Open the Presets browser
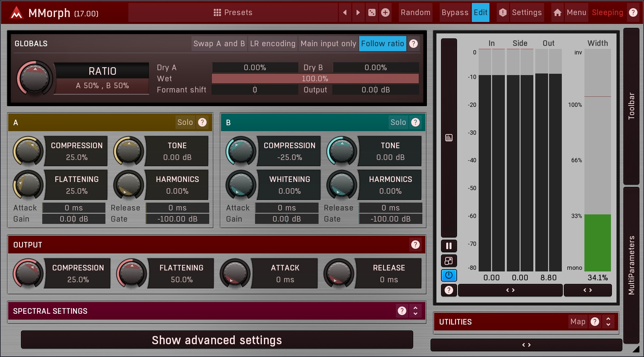This screenshot has height=357, width=644. [x=233, y=12]
